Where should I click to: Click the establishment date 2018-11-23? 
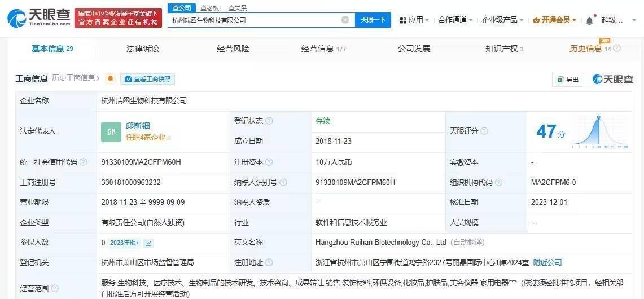pyautogui.click(x=334, y=141)
